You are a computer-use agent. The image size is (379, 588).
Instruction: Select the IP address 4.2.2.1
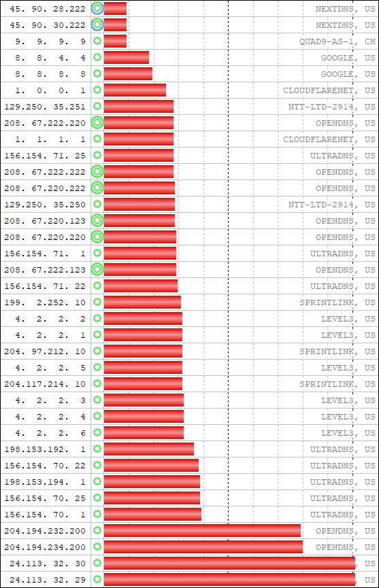[50, 335]
